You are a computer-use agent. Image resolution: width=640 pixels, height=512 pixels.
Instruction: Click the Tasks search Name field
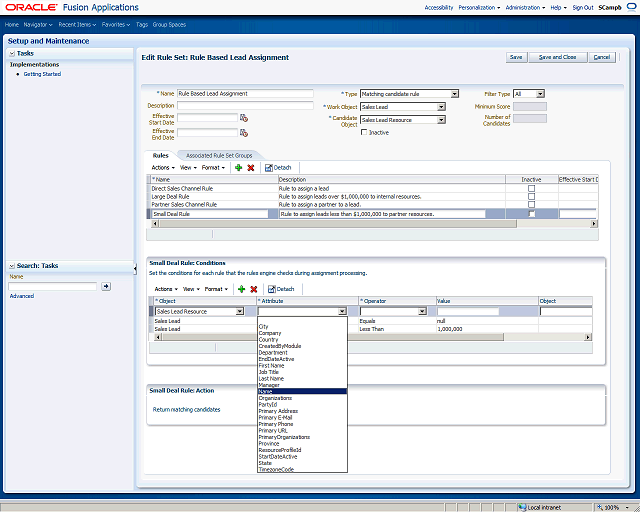(53, 286)
